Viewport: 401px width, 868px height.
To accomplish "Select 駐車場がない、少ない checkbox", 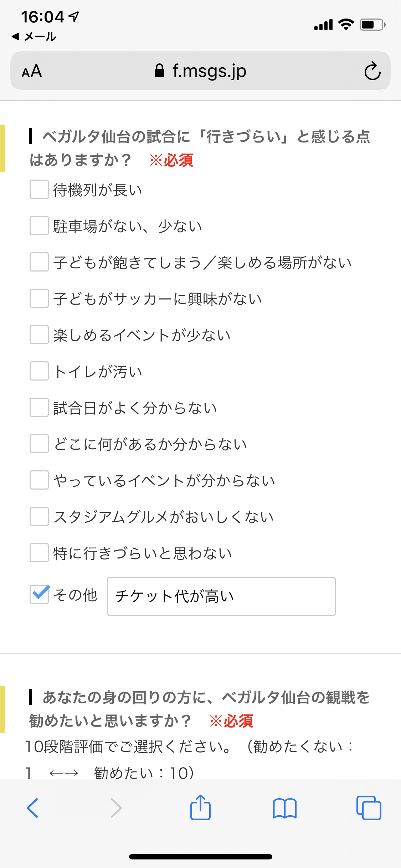I will pyautogui.click(x=39, y=226).
